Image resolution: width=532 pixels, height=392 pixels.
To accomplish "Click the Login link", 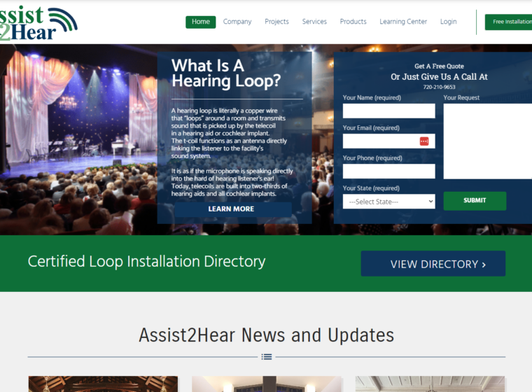I will 448,22.
